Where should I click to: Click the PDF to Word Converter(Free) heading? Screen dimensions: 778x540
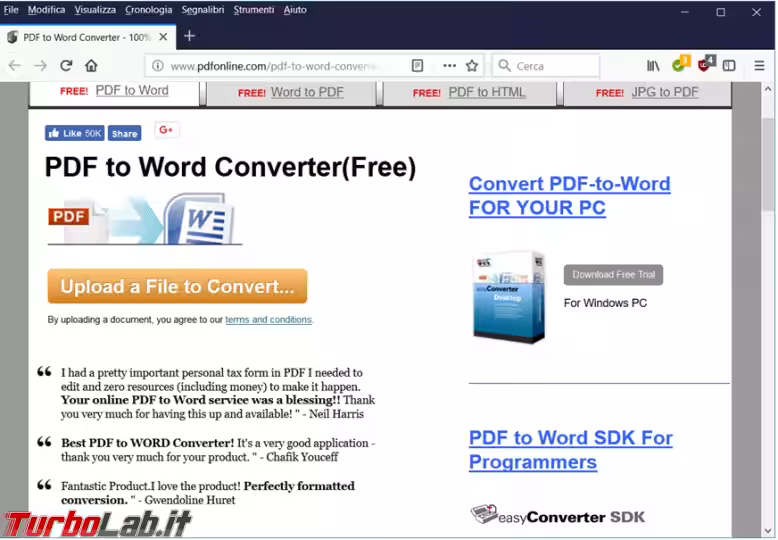pyautogui.click(x=230, y=167)
